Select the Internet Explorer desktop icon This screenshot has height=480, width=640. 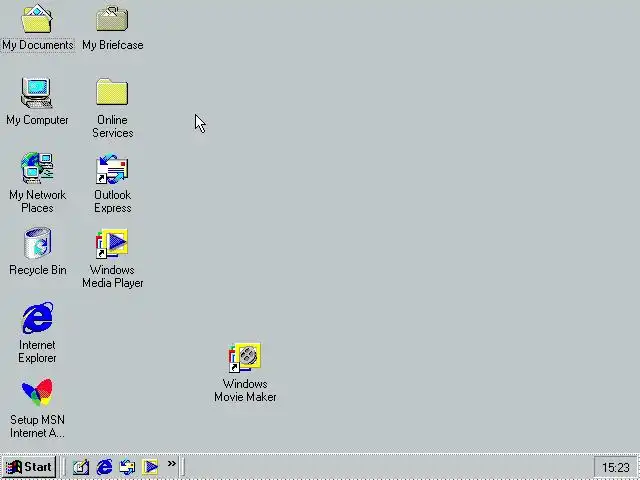point(38,318)
